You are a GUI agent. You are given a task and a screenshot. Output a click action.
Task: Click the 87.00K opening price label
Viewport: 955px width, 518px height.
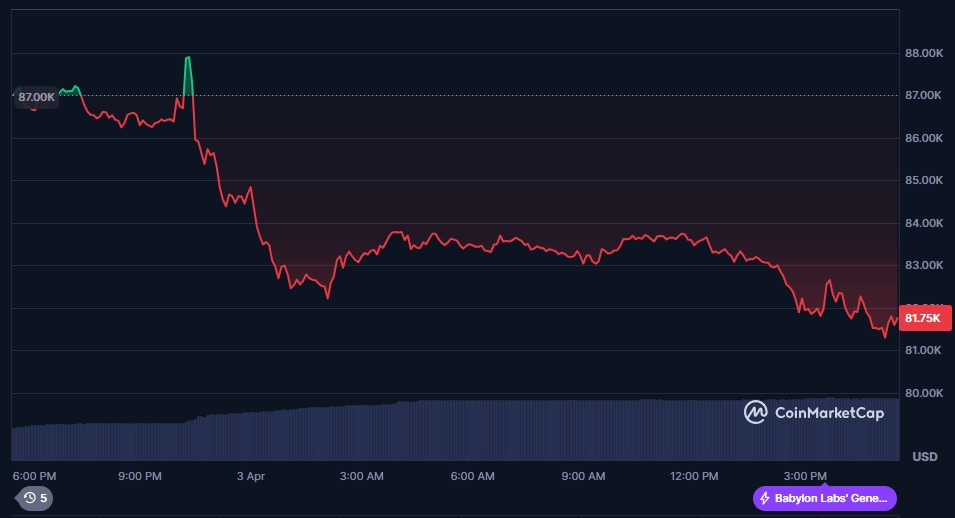(37, 96)
